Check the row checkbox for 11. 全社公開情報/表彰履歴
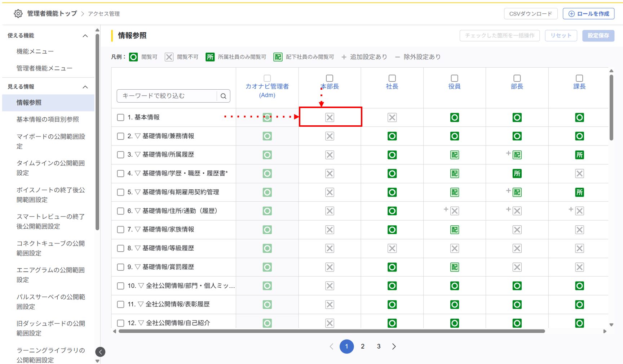Viewport: 623px width, 364px height. click(121, 305)
